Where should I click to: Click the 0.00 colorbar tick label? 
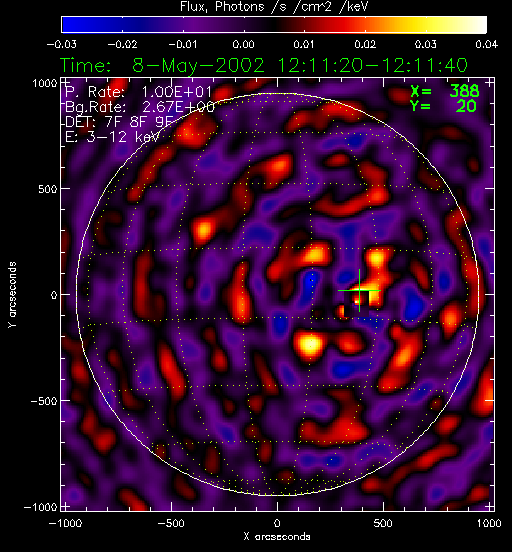(x=243, y=44)
